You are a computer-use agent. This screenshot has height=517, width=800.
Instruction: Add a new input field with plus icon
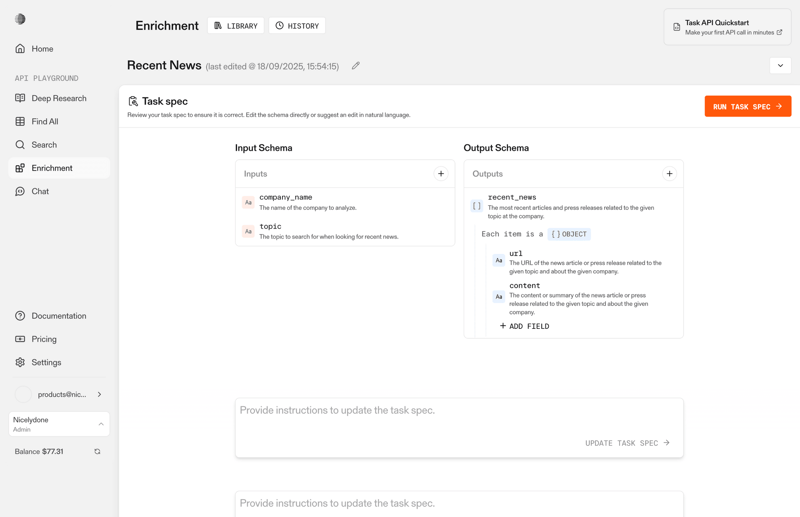[441, 174]
